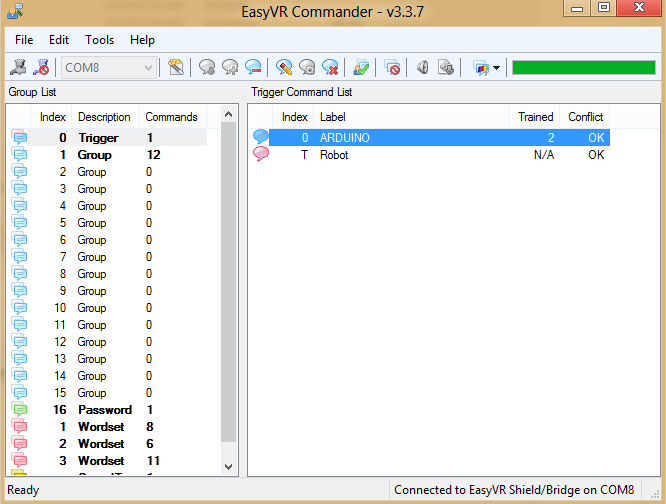Click the green progress bar in toolbar
The image size is (666, 504).
pyautogui.click(x=584, y=68)
